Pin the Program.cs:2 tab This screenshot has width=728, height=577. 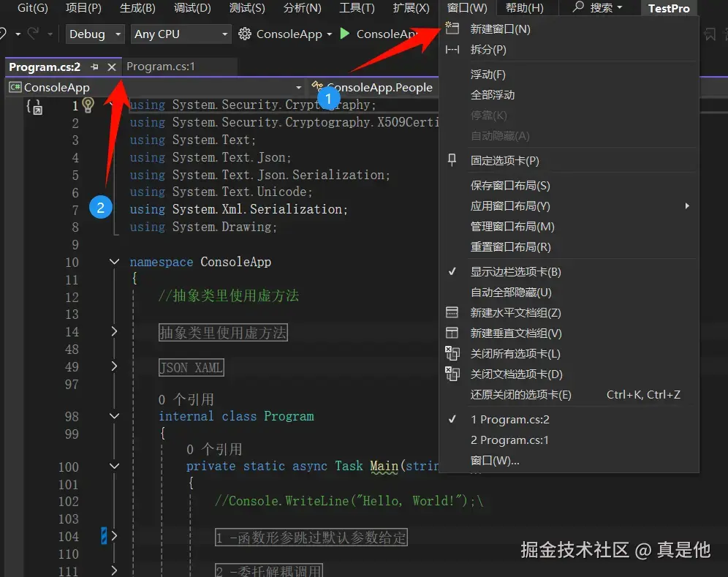pyautogui.click(x=94, y=67)
